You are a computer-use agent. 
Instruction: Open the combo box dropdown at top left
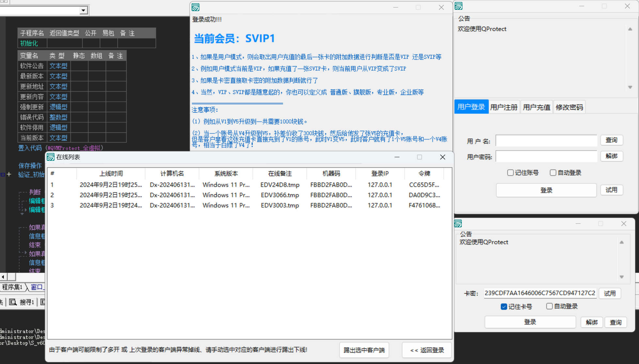click(x=84, y=10)
